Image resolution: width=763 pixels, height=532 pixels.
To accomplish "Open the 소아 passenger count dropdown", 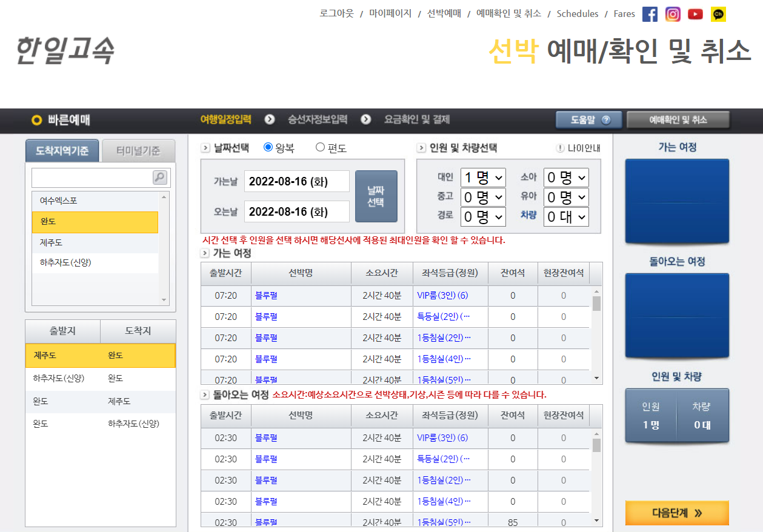I will [x=566, y=178].
